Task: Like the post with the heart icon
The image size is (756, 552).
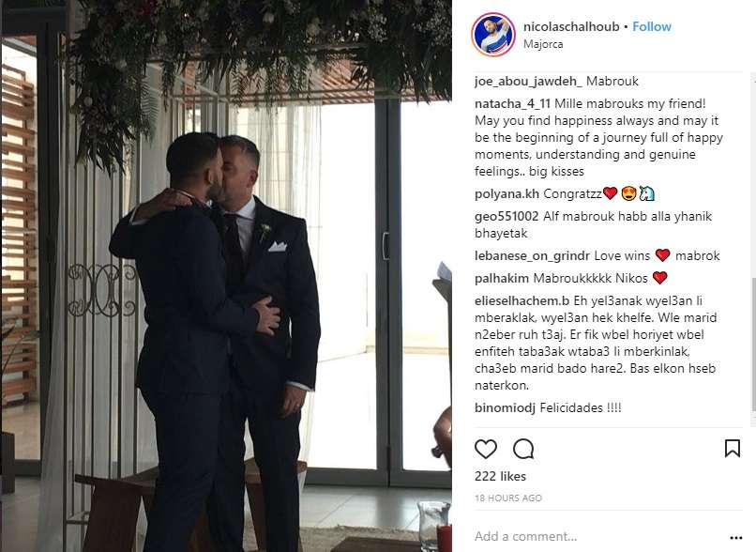Action: click(486, 450)
